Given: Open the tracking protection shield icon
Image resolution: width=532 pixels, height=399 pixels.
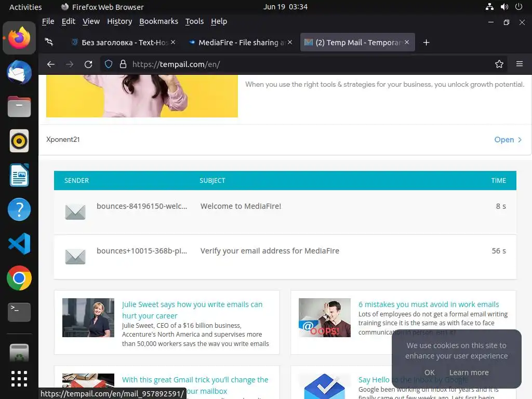Looking at the screenshot, I should coord(109,64).
